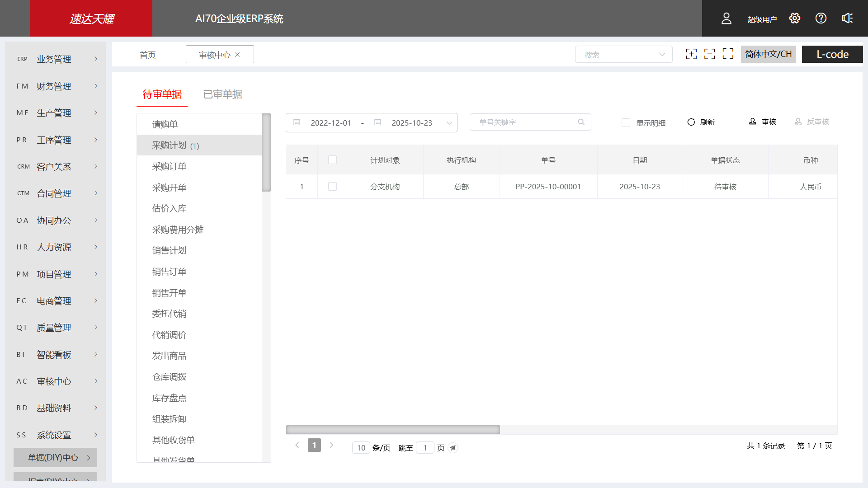Click the help question mark icon

[821, 18]
